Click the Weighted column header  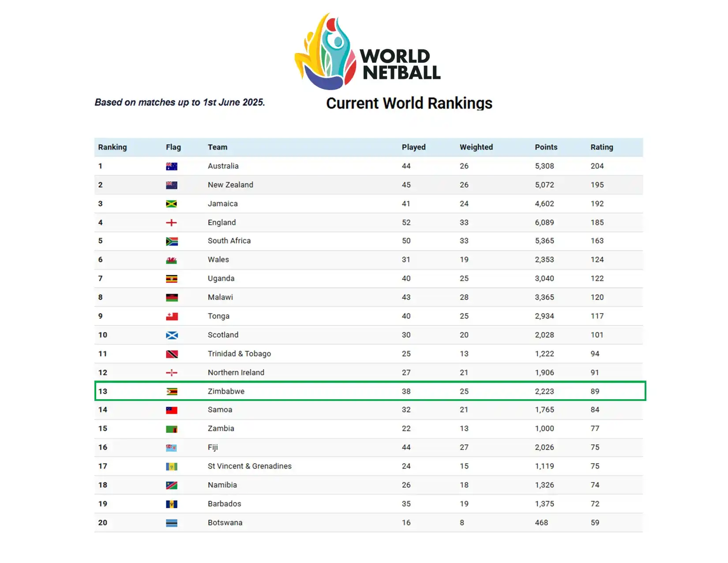476,147
